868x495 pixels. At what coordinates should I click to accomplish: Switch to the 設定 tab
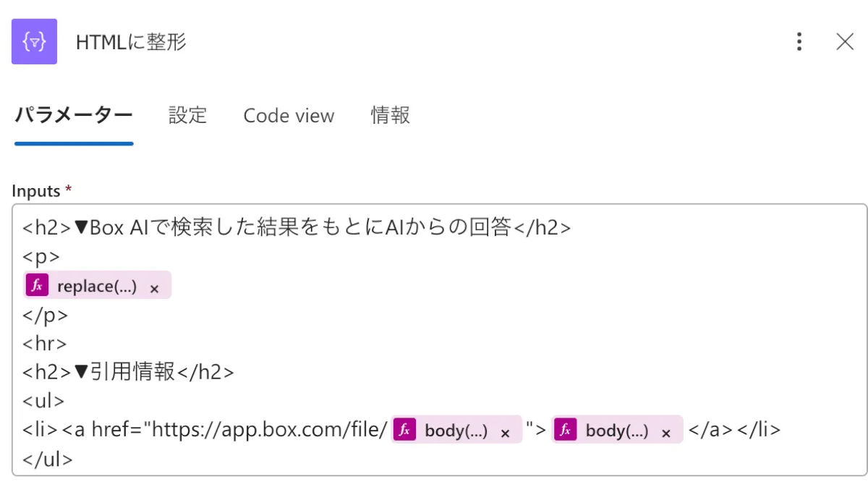187,115
